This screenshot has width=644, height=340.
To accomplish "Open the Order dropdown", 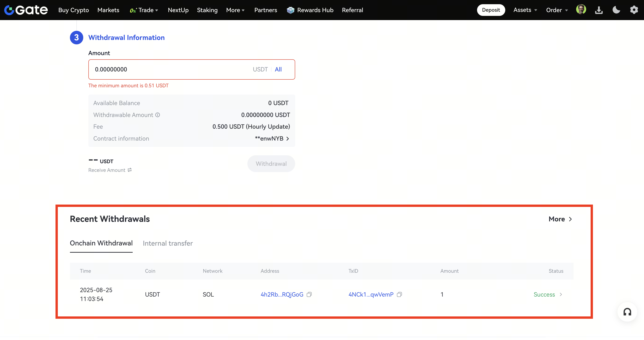I will (x=557, y=10).
